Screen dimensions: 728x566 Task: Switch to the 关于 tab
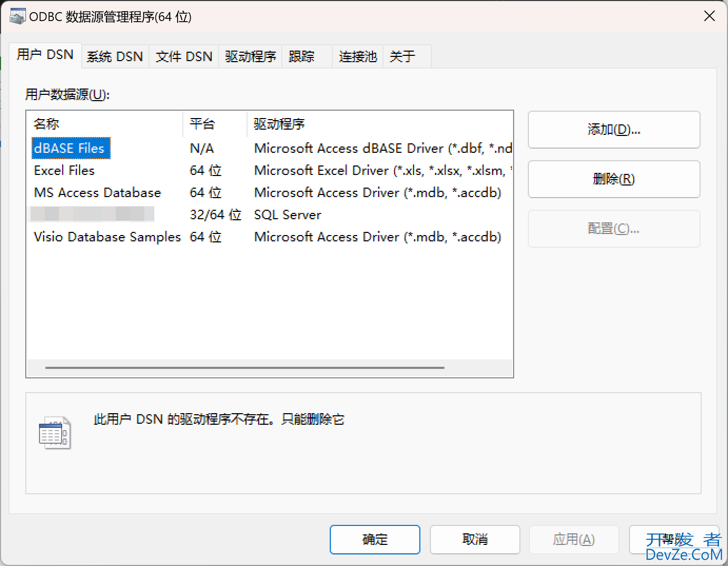point(407,56)
